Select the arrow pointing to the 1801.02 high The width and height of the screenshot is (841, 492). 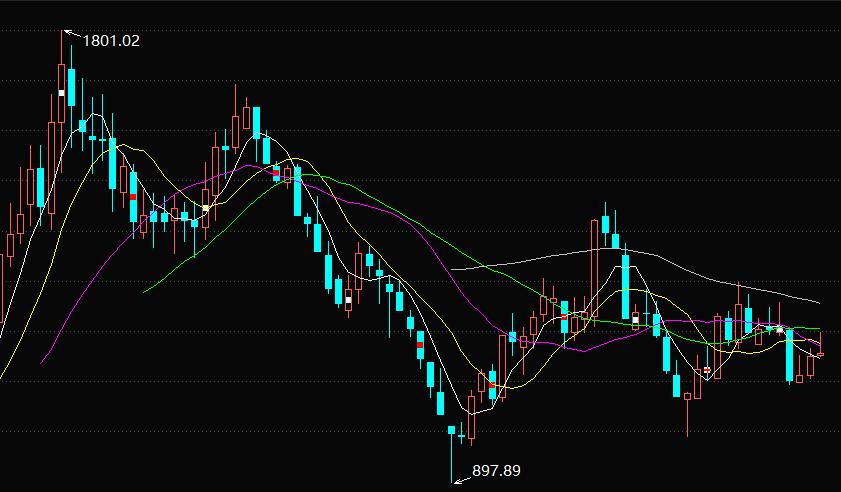[x=70, y=34]
